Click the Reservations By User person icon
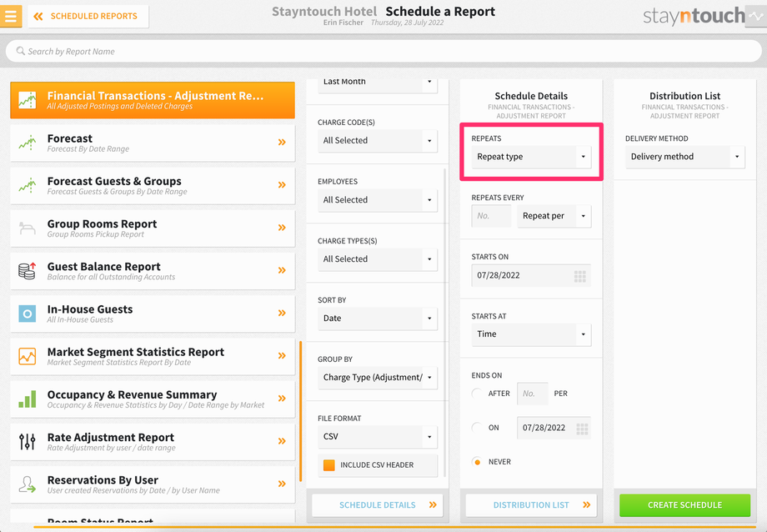This screenshot has width=767, height=532. 28,484
